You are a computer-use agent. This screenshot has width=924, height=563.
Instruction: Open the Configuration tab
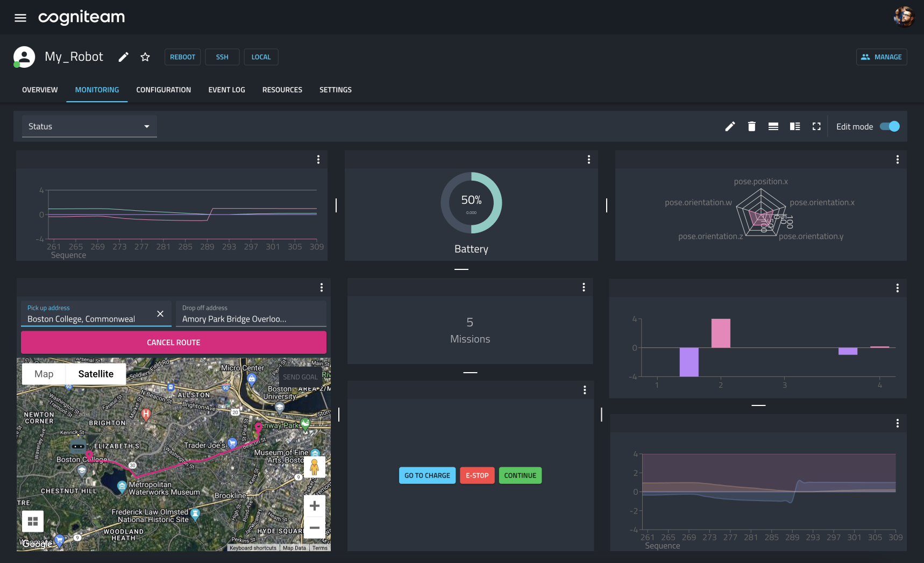(x=164, y=90)
